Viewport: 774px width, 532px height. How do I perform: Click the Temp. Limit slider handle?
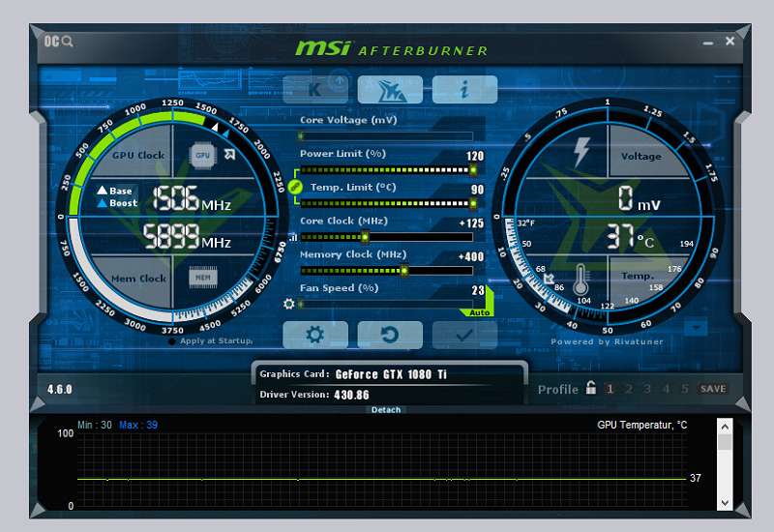[473, 203]
